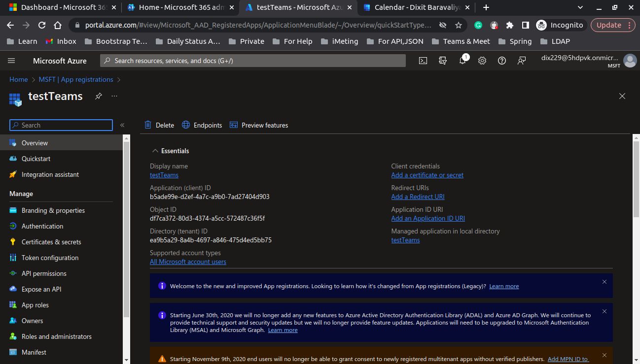
Task: Switch to the Dashboard - Microsoft 365 tab
Action: tap(63, 7)
